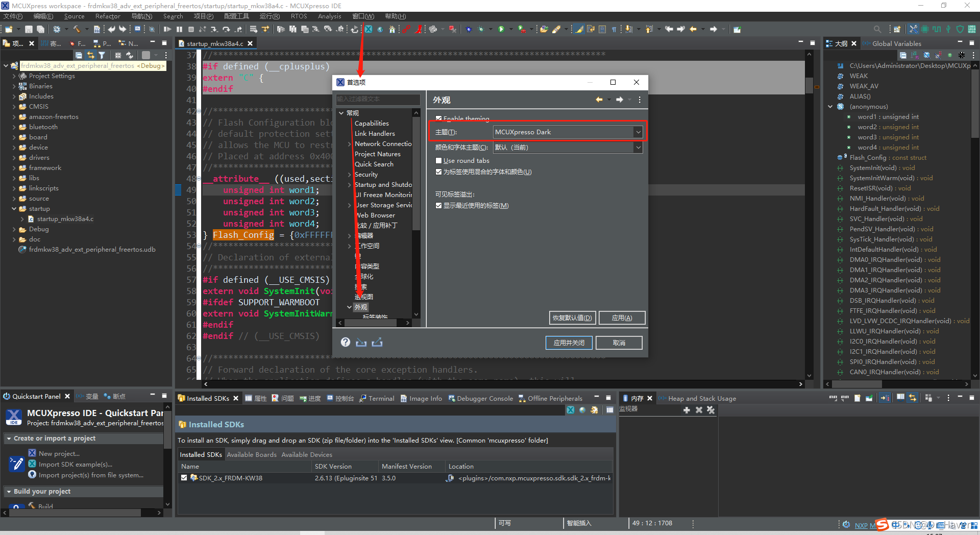Click the import preferences icon beside help
980x535 pixels.
click(x=361, y=342)
